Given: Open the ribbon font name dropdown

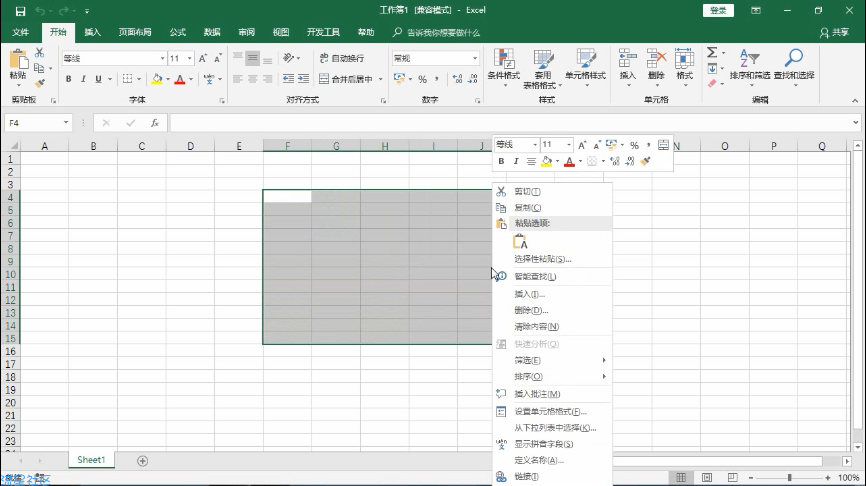Looking at the screenshot, I should (x=161, y=59).
